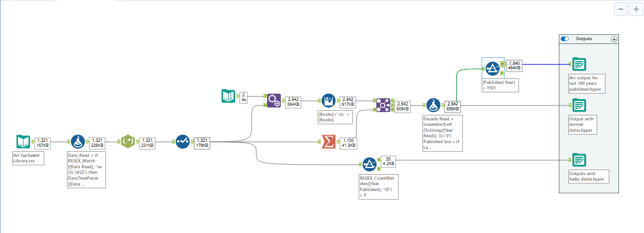Click the 'Output with normal dates.hyper' label
The image size is (644, 233).
(x=582, y=124)
